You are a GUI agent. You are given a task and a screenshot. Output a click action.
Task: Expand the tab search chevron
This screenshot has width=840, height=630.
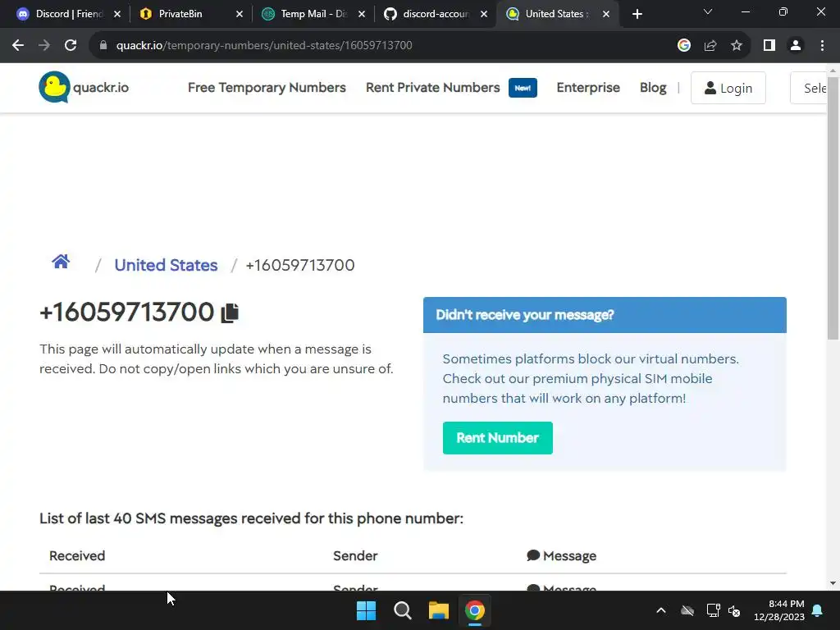point(708,12)
